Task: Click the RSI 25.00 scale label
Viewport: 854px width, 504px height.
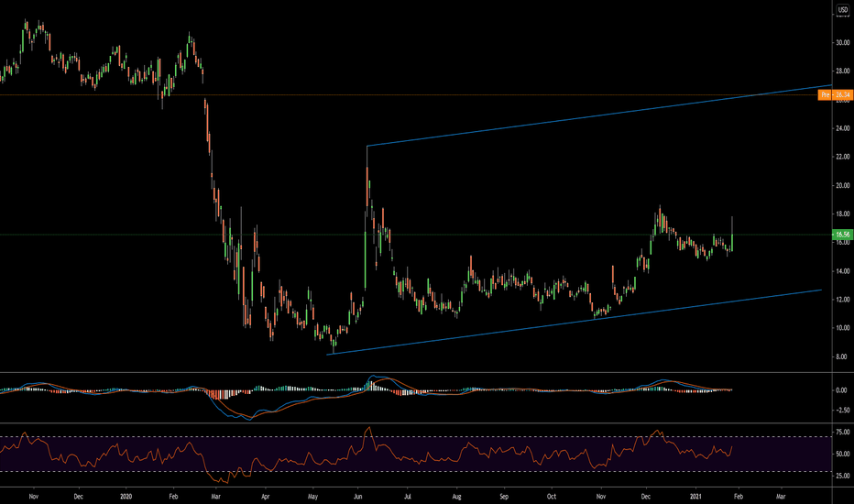Action: [843, 476]
